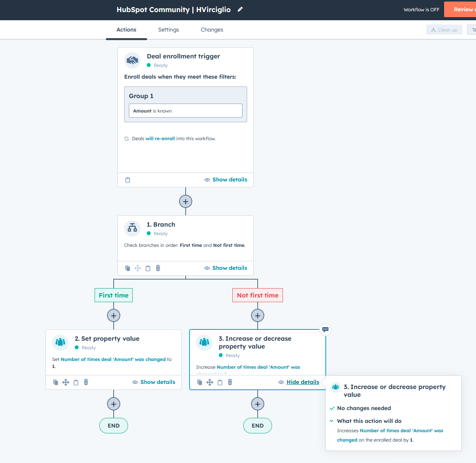This screenshot has height=463, width=476.
Task: Click the pencil icon to rename the workflow
Action: [x=240, y=9]
